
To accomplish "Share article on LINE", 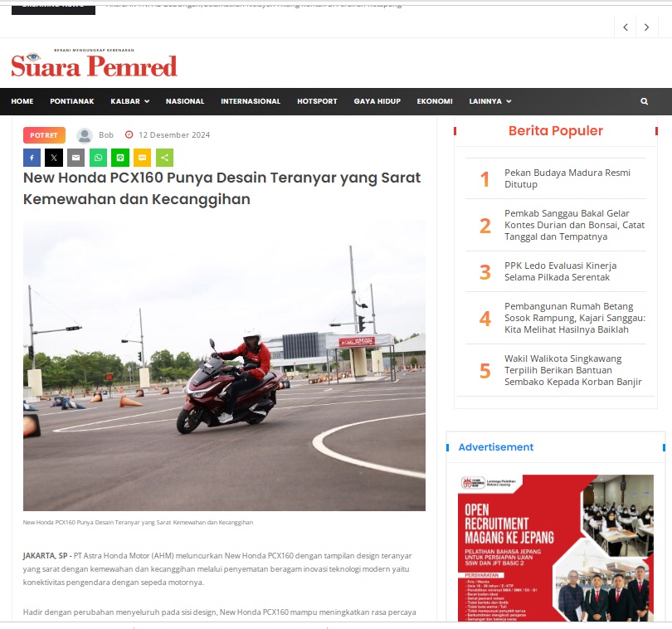I will coord(120,158).
